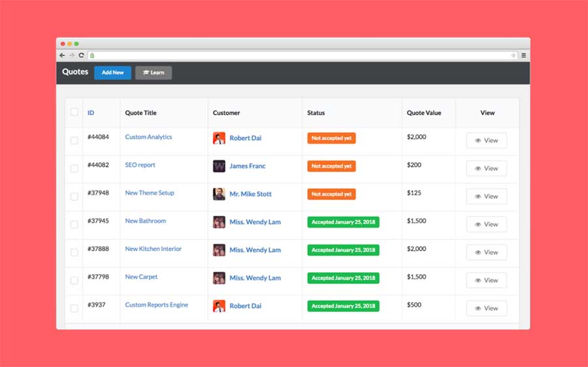Click the Quote Value column header
The image size is (588, 367).
pyautogui.click(x=424, y=113)
